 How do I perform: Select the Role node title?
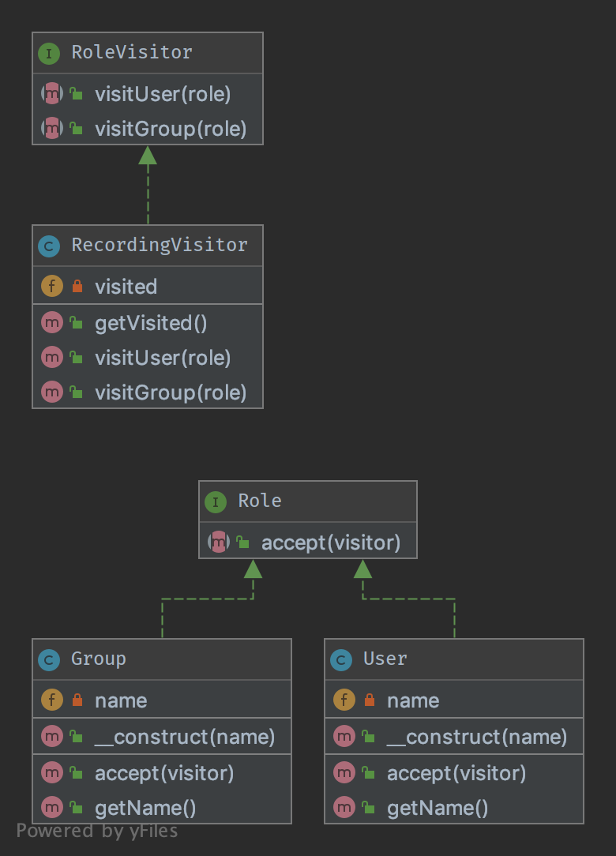[259, 501]
